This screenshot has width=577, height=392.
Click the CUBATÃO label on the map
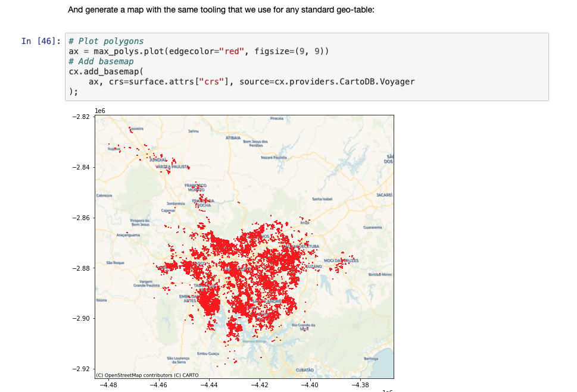305,370
